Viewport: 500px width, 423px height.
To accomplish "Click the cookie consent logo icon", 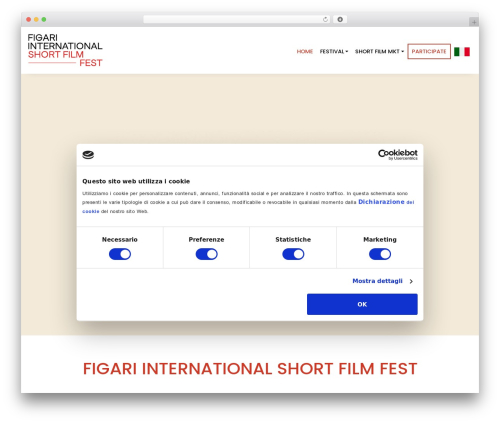I will pyautogui.click(x=88, y=155).
